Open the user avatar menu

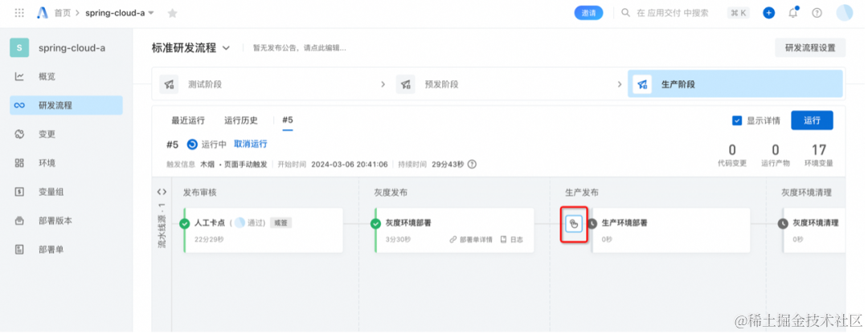pyautogui.click(x=845, y=13)
